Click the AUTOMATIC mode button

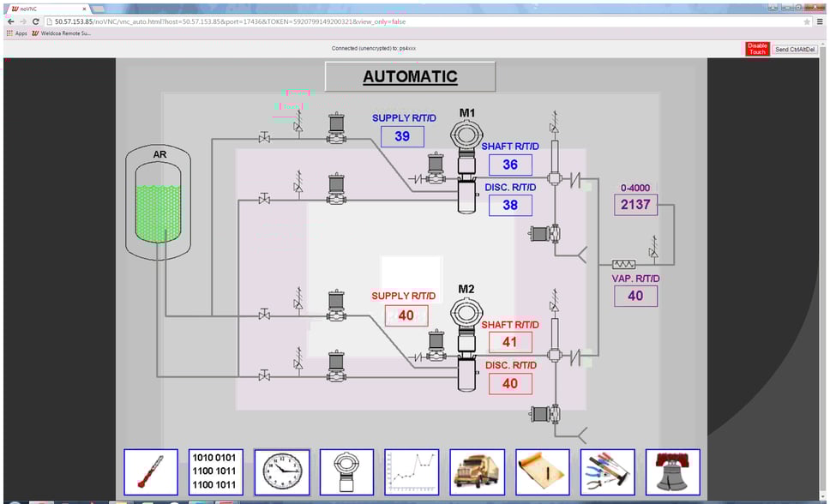[x=411, y=75]
